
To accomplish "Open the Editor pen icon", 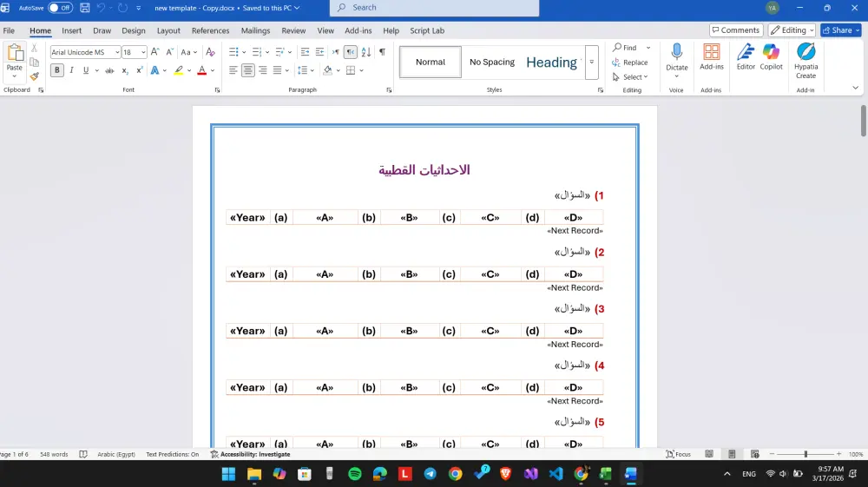I will click(746, 52).
